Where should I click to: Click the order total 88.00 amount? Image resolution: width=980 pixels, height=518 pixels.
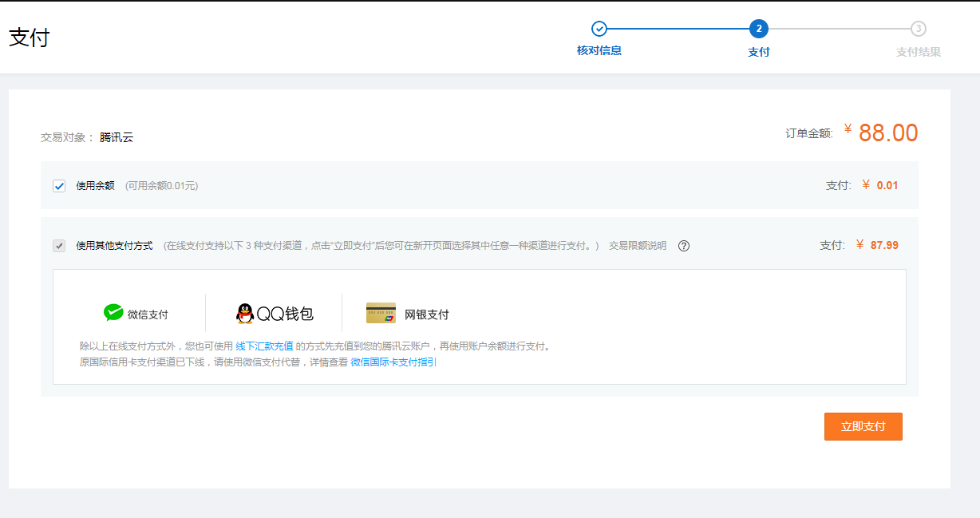pos(888,132)
